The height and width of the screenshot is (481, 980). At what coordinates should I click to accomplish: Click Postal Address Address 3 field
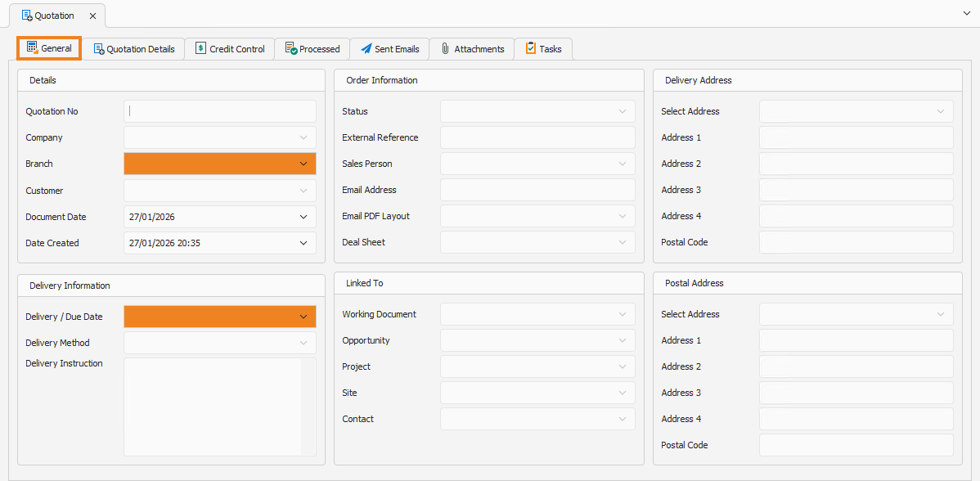pyautogui.click(x=856, y=393)
